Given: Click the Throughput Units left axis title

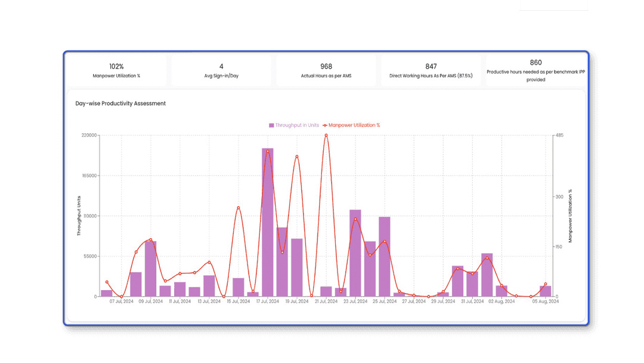Looking at the screenshot, I should point(79,216).
